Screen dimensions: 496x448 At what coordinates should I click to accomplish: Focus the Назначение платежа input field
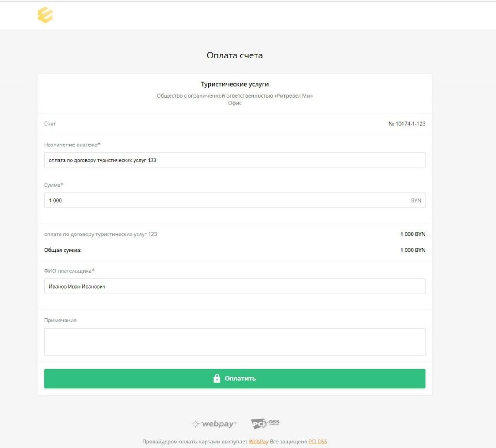(234, 160)
